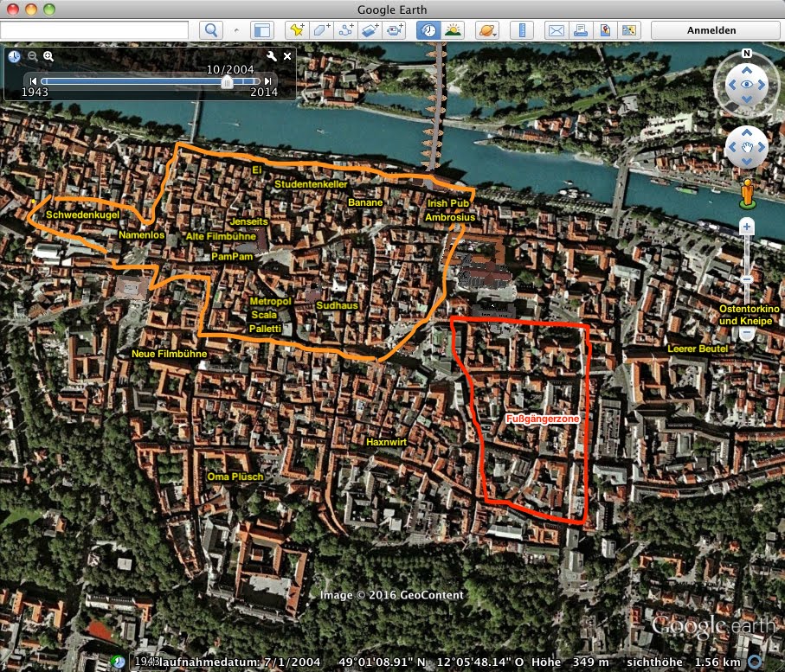785x672 pixels.
Task: Select the Add Polygon tool
Action: pos(321,30)
